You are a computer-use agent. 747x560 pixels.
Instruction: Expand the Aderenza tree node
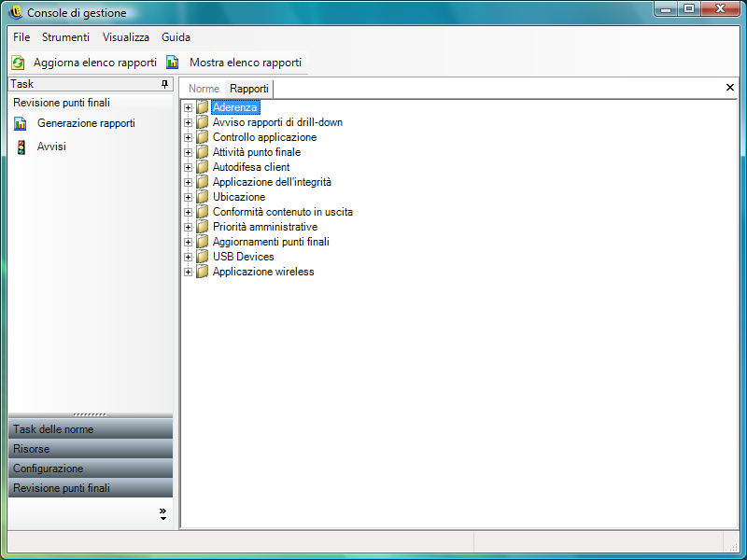[189, 107]
